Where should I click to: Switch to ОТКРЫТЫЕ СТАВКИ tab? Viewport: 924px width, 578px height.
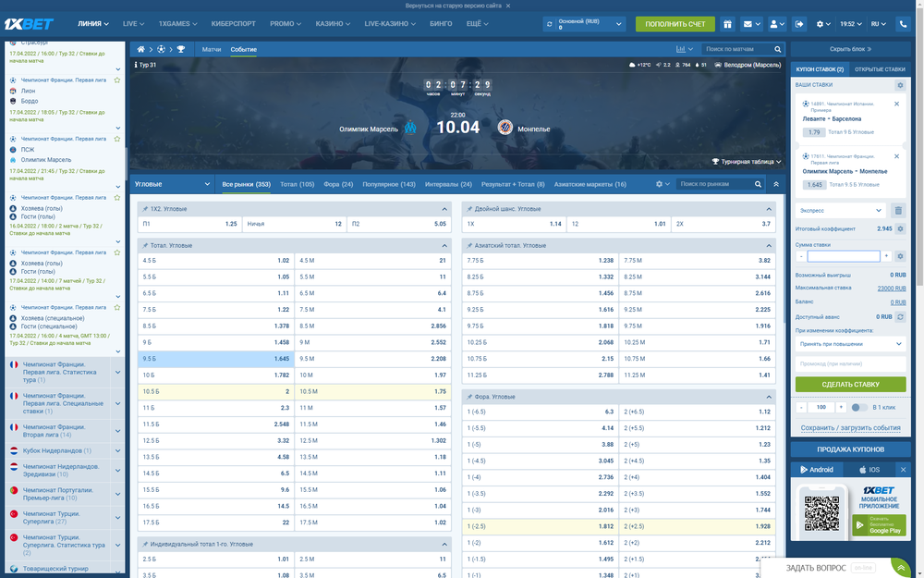[x=880, y=69]
